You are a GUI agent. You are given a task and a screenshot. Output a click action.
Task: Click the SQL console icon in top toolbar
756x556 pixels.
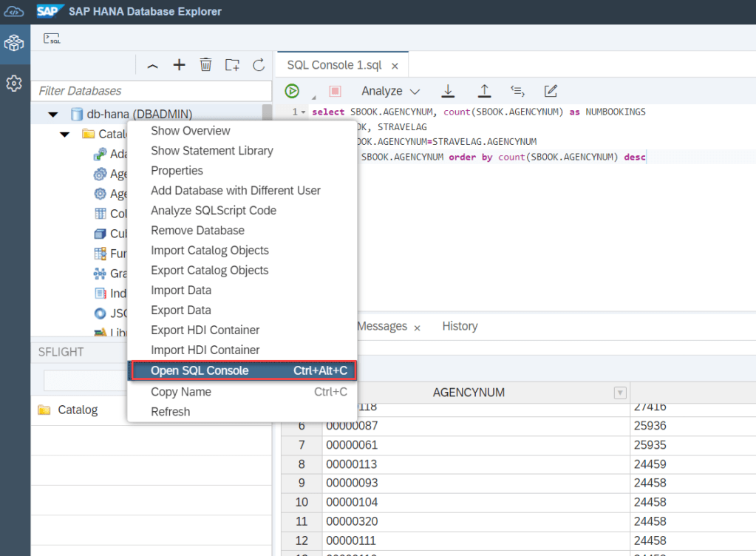[52, 38]
